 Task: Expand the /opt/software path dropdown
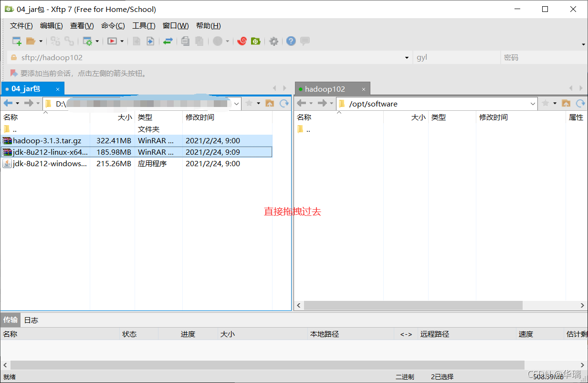pyautogui.click(x=533, y=104)
